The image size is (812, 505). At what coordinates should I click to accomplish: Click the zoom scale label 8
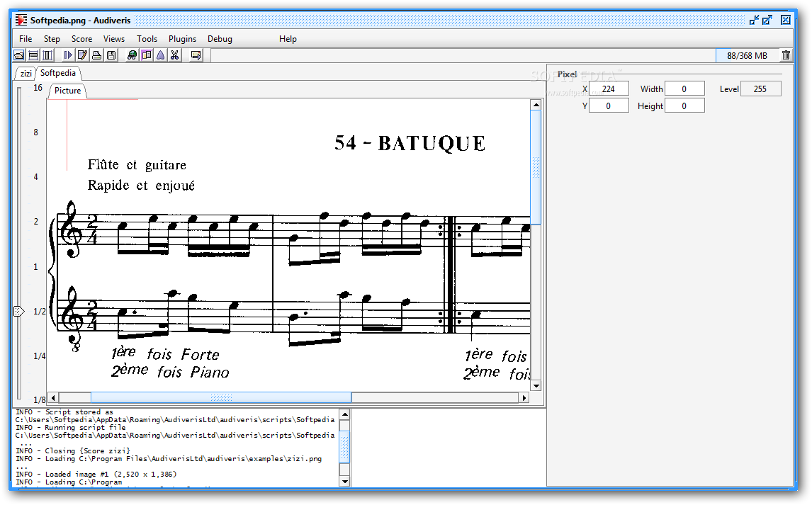coord(35,132)
